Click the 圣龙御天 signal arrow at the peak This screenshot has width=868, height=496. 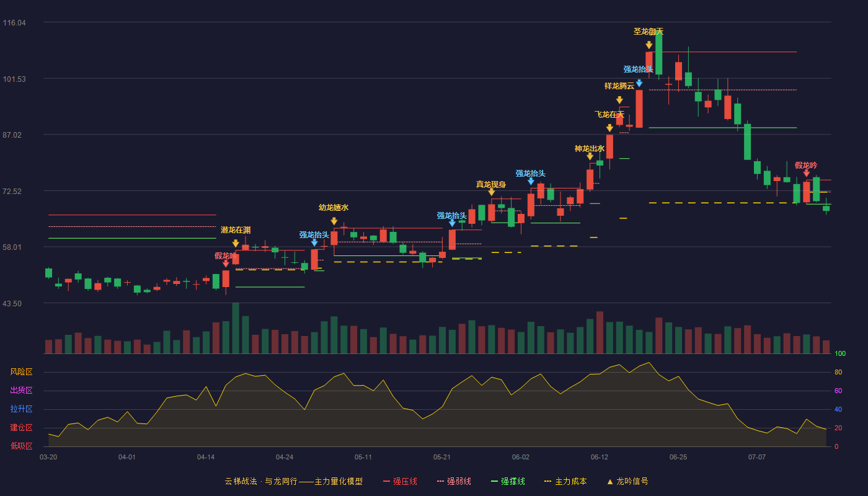649,45
